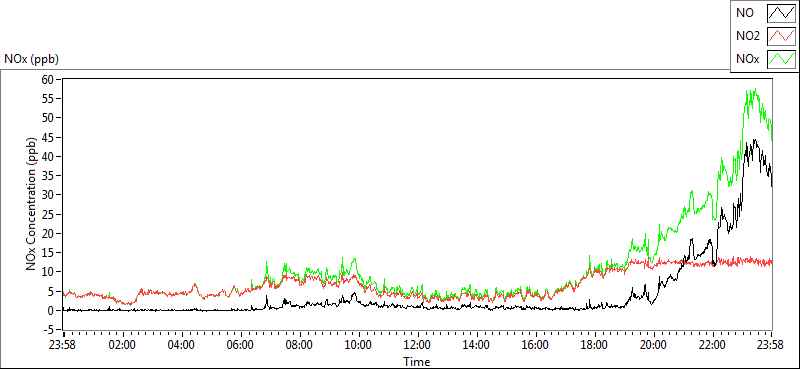Click the 20:00 time axis label
800x369 pixels.
654,344
